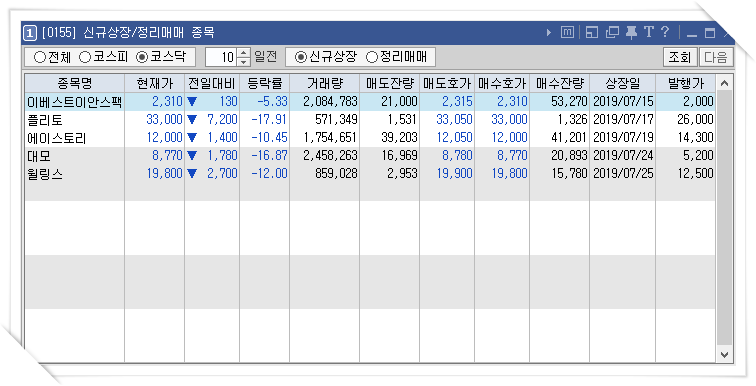Image resolution: width=756 pixels, height=386 pixels.
Task: Click the window layout icon in title bar
Action: pyautogui.click(x=592, y=32)
